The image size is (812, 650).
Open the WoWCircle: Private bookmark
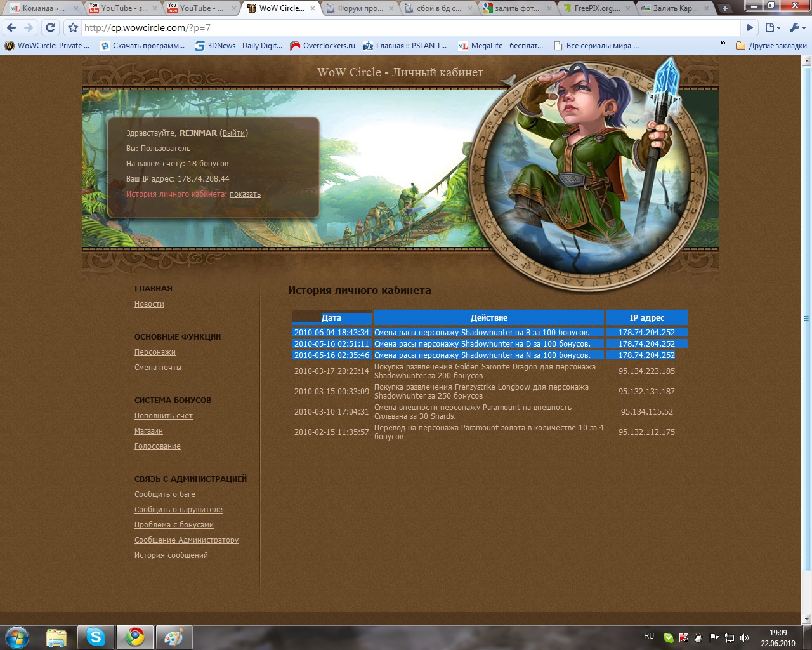point(48,45)
